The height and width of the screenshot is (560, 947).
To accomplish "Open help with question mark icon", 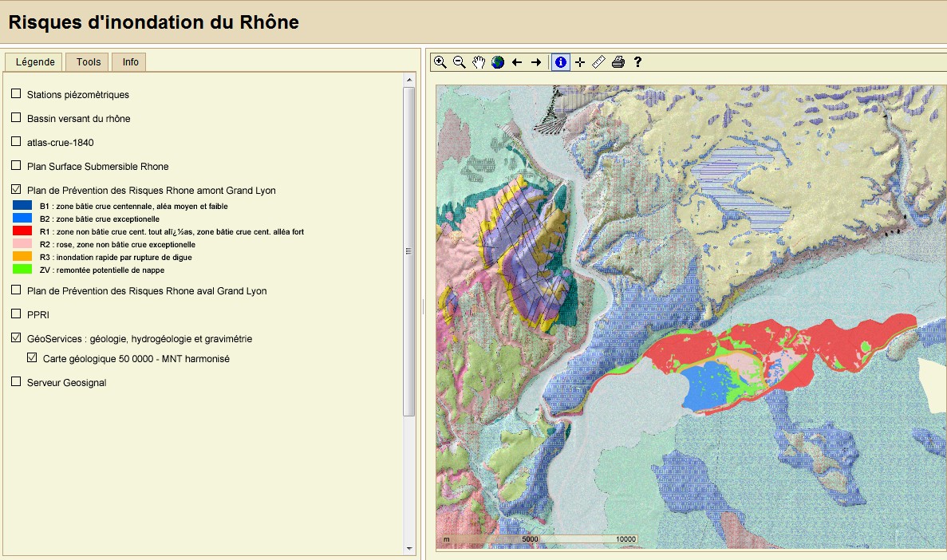I will pos(637,62).
